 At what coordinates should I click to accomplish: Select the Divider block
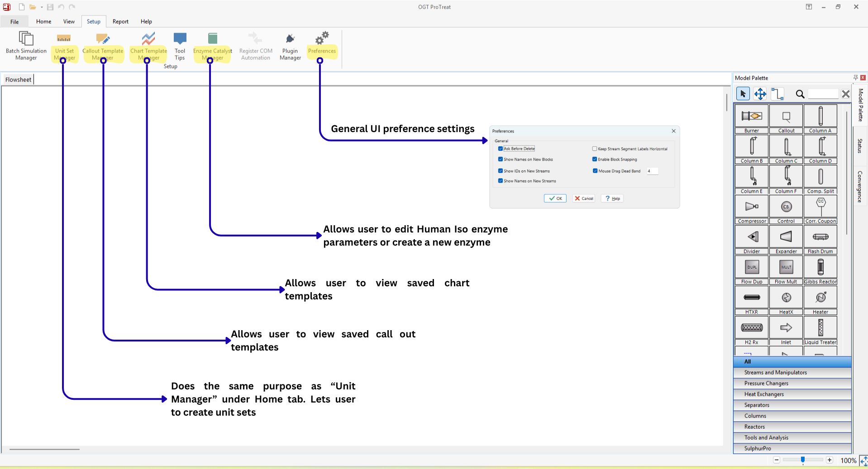coord(752,240)
